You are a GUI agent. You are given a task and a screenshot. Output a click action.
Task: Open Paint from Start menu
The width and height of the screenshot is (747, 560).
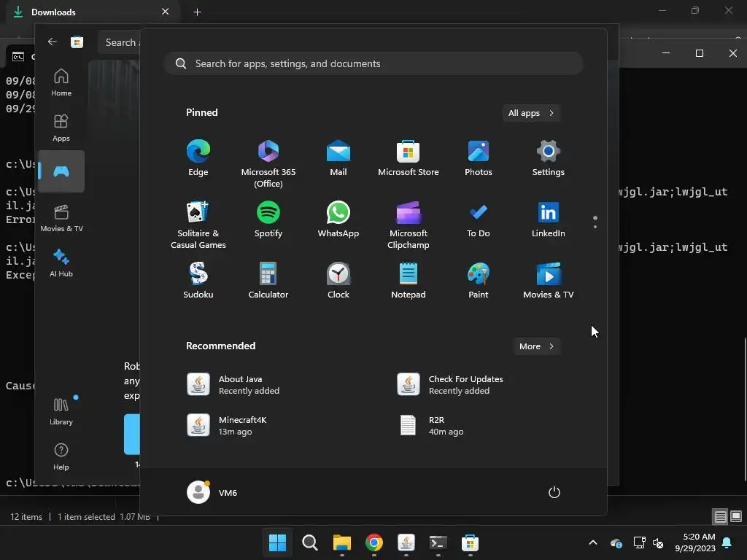(x=479, y=281)
